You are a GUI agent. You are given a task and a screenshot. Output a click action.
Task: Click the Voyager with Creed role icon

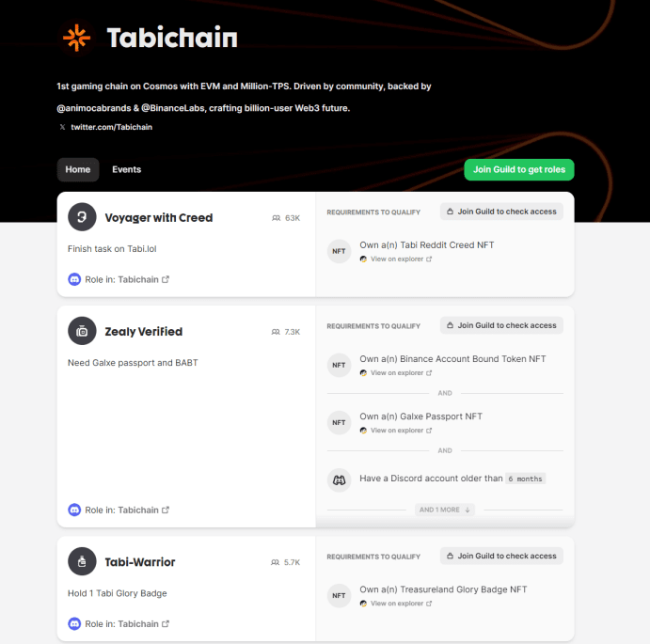[x=82, y=217]
